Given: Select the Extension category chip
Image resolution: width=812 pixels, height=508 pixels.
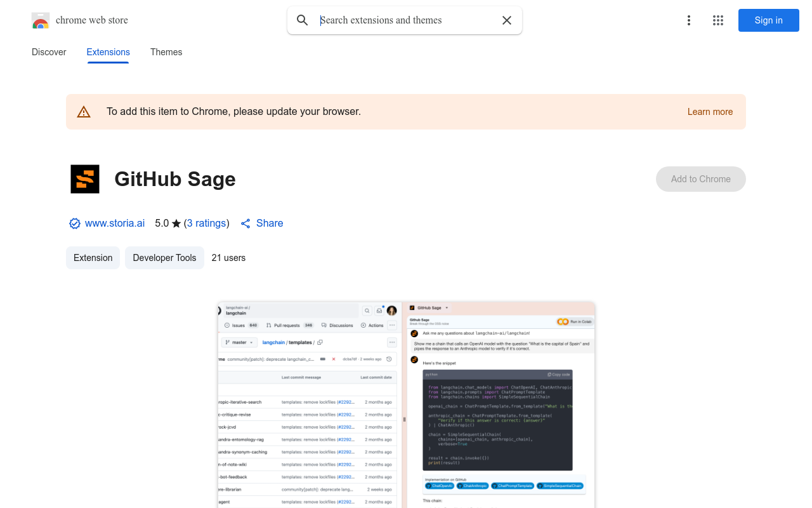Looking at the screenshot, I should 93,258.
